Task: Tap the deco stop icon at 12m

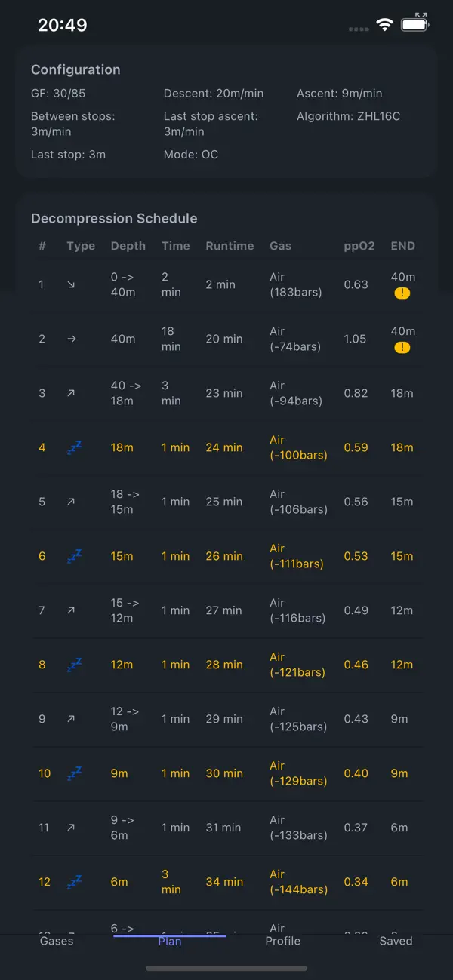Action: coord(74,665)
